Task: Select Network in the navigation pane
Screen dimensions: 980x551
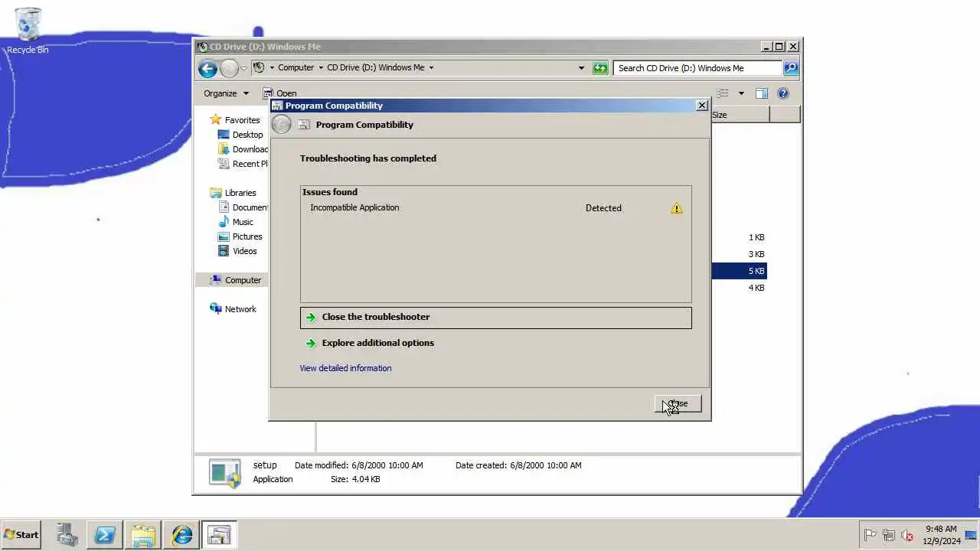Action: pyautogui.click(x=233, y=309)
